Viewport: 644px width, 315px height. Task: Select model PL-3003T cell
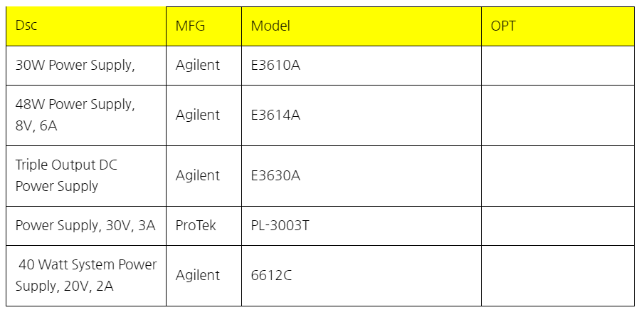point(280,225)
